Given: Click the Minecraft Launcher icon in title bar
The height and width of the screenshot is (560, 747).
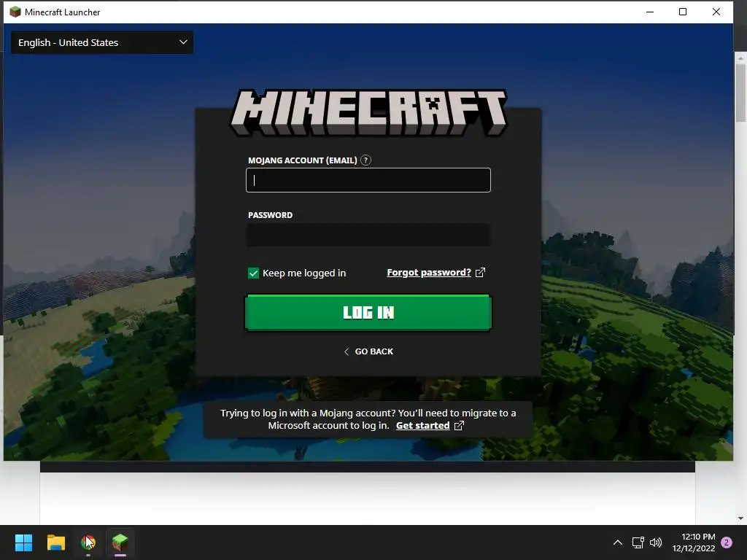Looking at the screenshot, I should coord(15,12).
